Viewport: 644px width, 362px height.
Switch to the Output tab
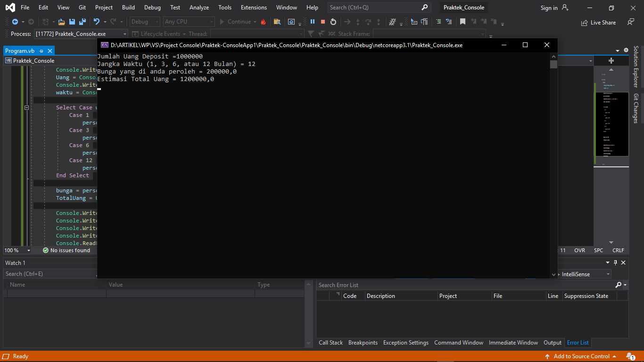tap(553, 343)
